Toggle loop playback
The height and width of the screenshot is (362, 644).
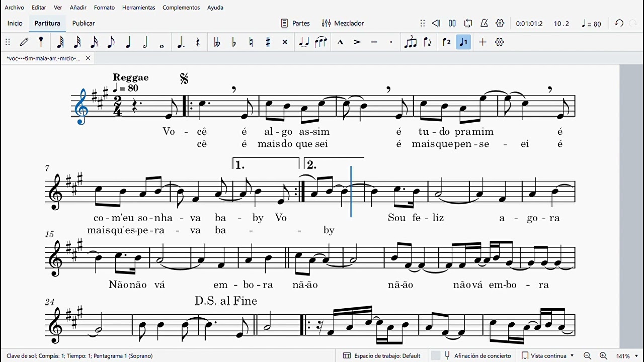pos(468,23)
